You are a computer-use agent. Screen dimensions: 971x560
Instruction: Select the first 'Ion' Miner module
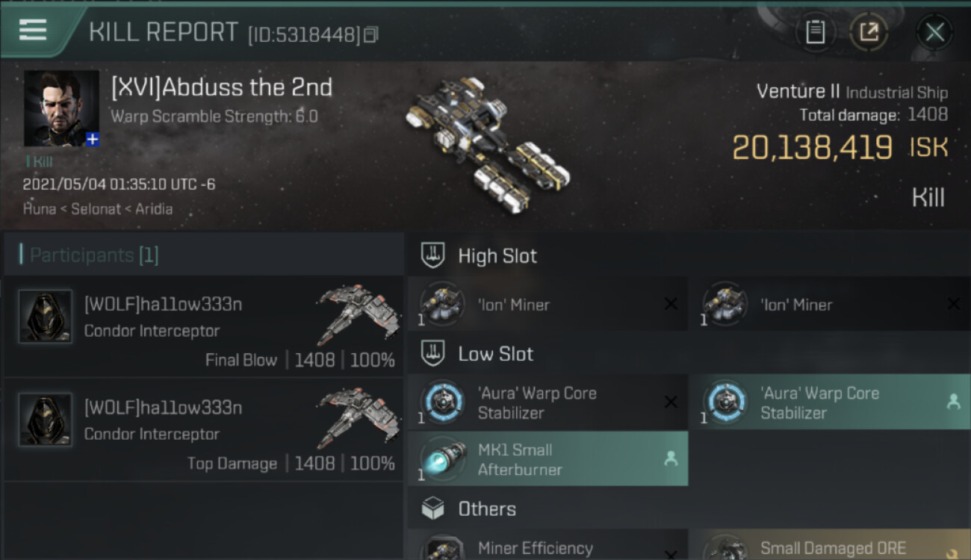pos(547,304)
